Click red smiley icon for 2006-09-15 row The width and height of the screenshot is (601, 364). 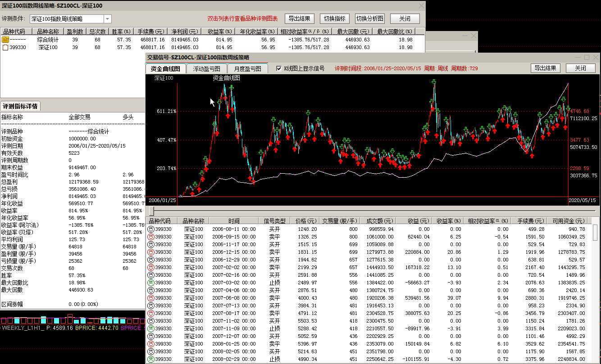[x=151, y=237]
